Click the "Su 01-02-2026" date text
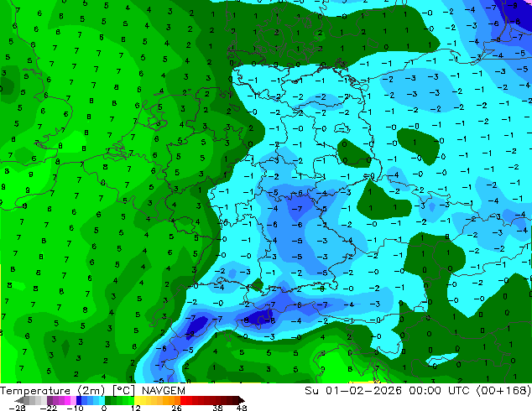The width and height of the screenshot is (532, 411). tap(353, 391)
